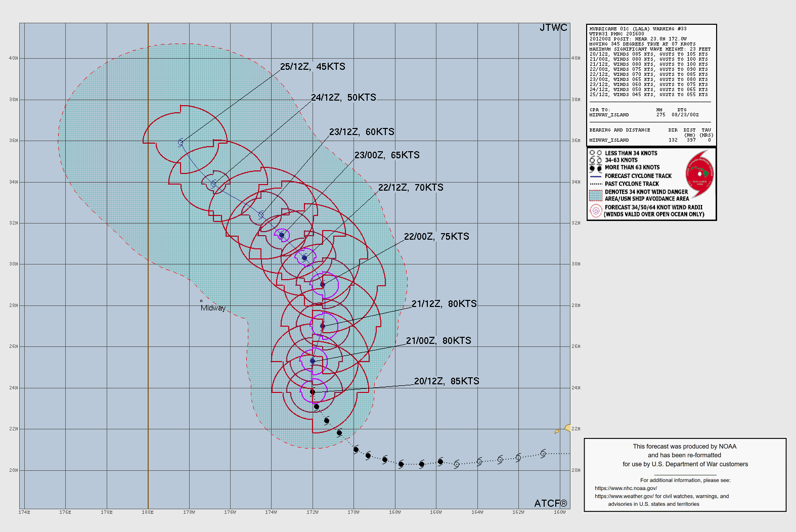Click storm symbol at 23/00Z forecast position

[282, 235]
